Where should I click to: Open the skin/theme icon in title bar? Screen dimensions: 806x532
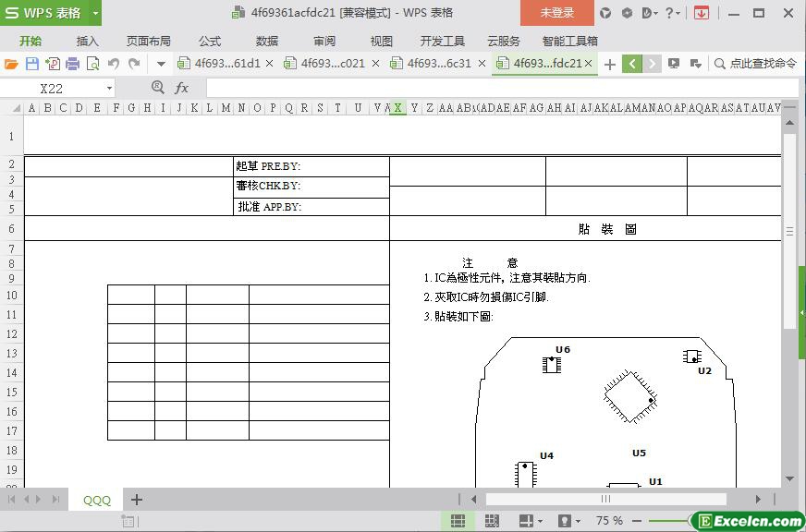tap(605, 13)
